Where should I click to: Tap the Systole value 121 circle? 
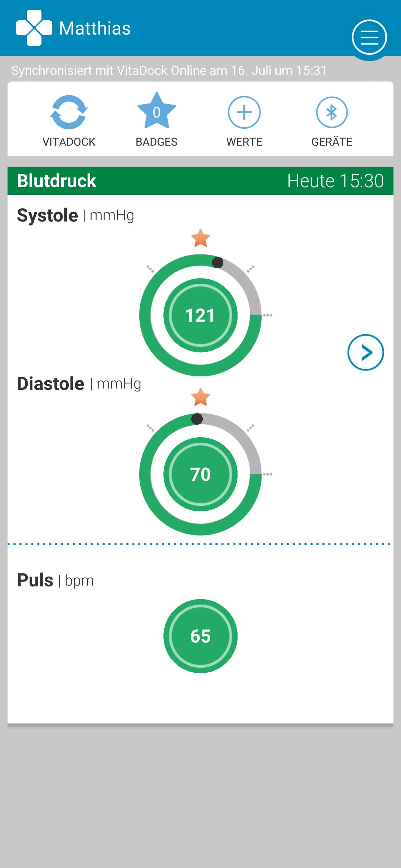(200, 315)
